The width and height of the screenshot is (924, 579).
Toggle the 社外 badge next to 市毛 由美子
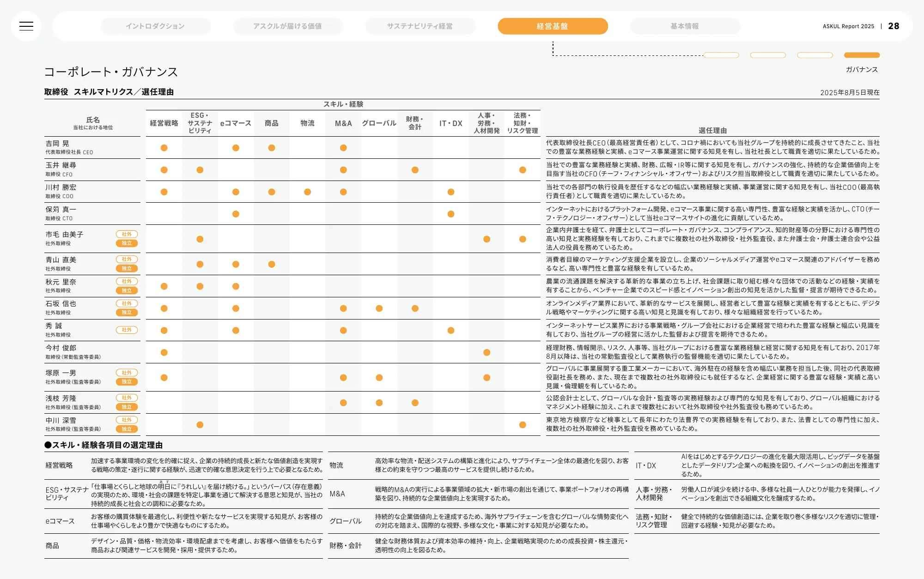point(127,234)
